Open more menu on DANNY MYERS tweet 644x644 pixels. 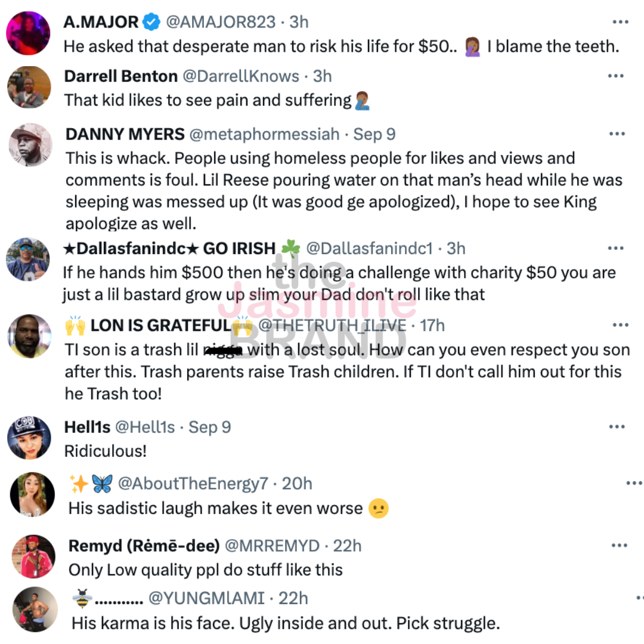tap(617, 134)
